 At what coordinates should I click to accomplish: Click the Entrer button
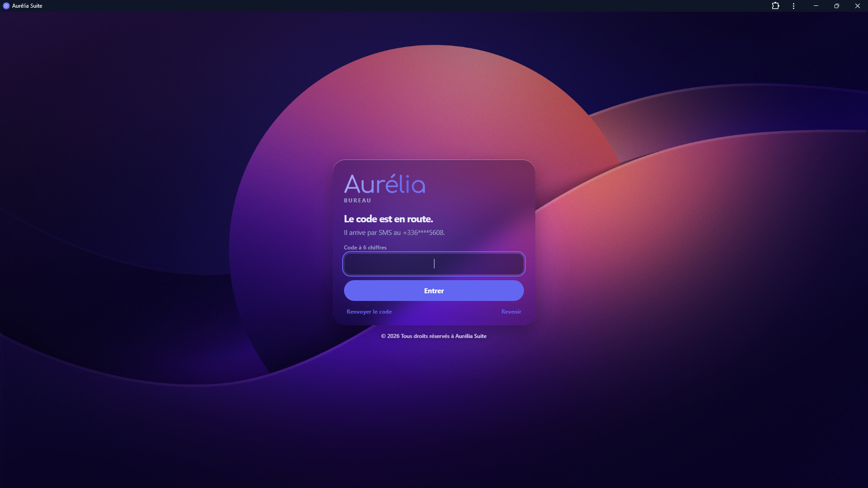point(434,291)
